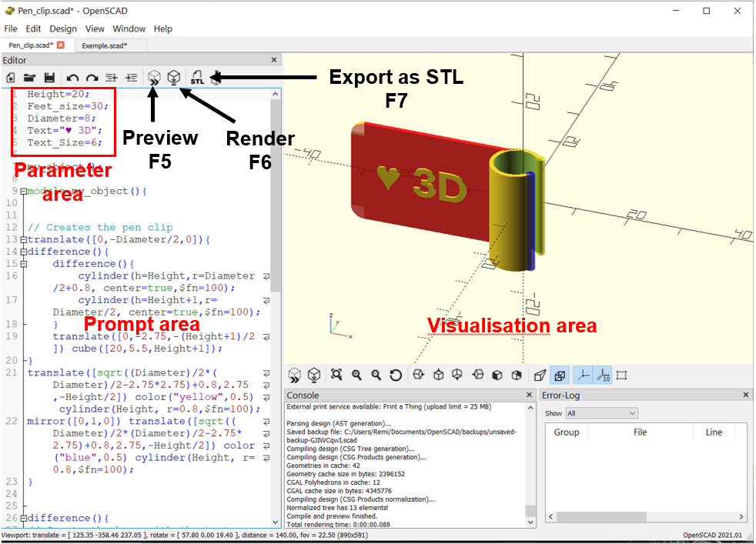The width and height of the screenshot is (756, 544).
Task: Open the Error-Log Show dropdown
Action: [x=602, y=413]
